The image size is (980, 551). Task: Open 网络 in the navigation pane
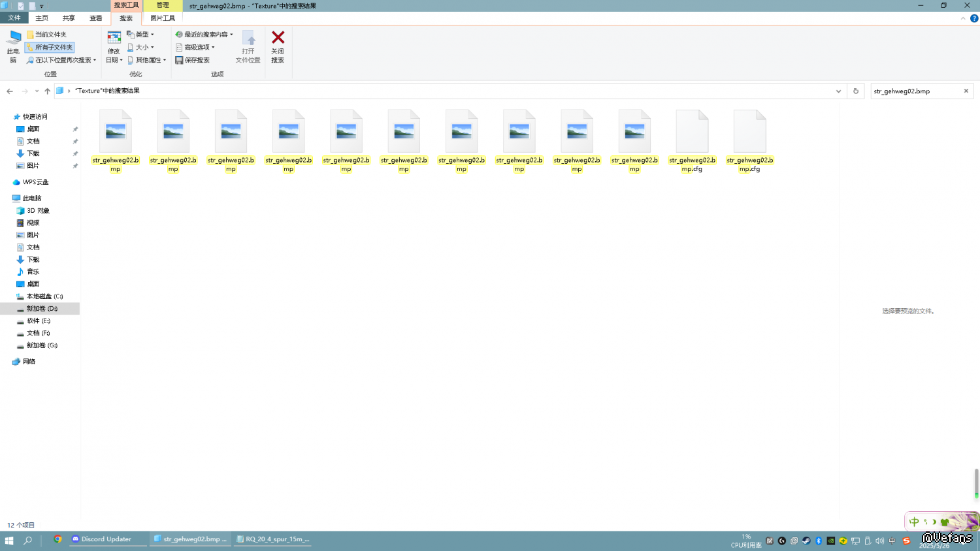click(24, 362)
